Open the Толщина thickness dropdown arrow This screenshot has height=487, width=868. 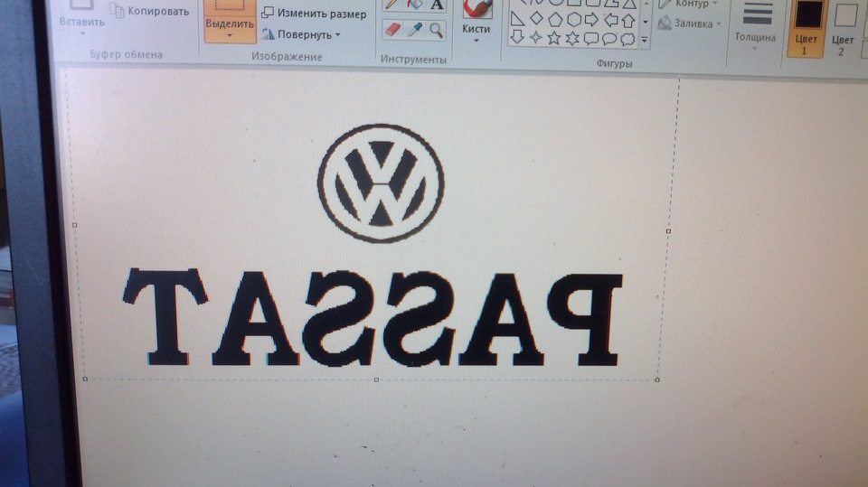[x=754, y=50]
